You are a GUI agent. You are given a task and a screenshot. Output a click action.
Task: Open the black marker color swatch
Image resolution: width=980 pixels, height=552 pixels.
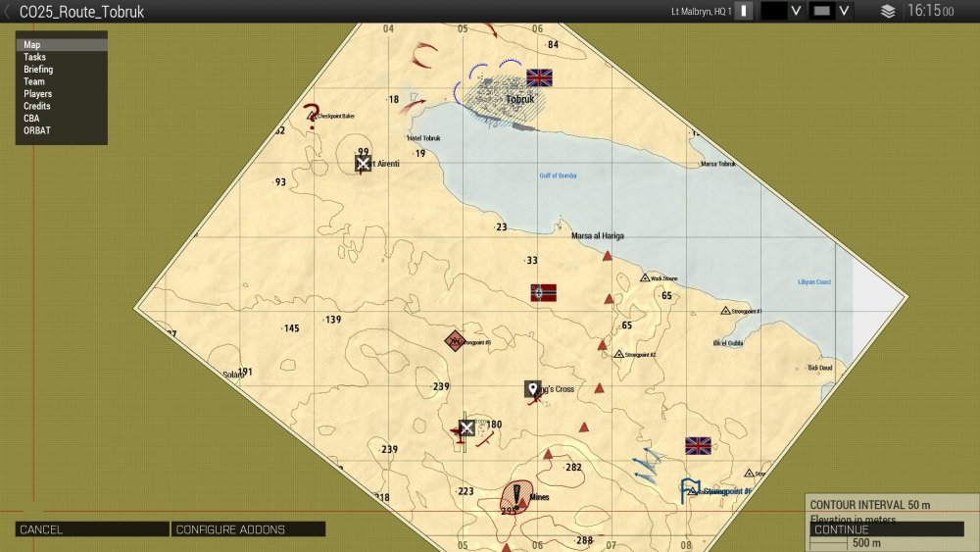click(773, 12)
